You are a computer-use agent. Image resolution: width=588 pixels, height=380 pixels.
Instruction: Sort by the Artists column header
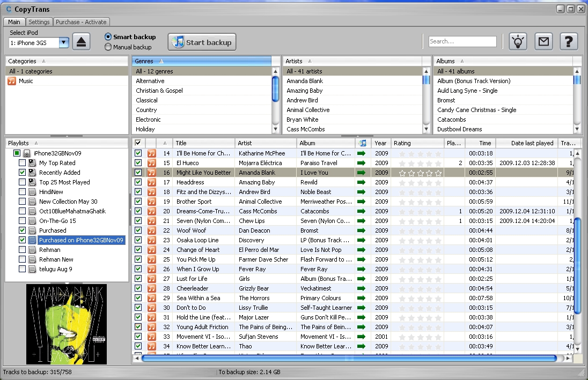pos(352,61)
